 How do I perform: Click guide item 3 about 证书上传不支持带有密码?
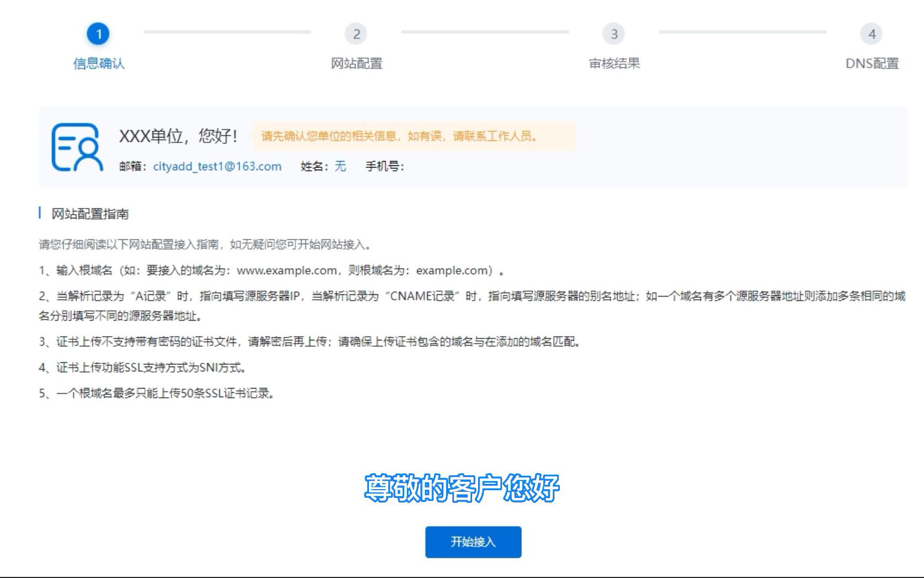click(x=310, y=341)
